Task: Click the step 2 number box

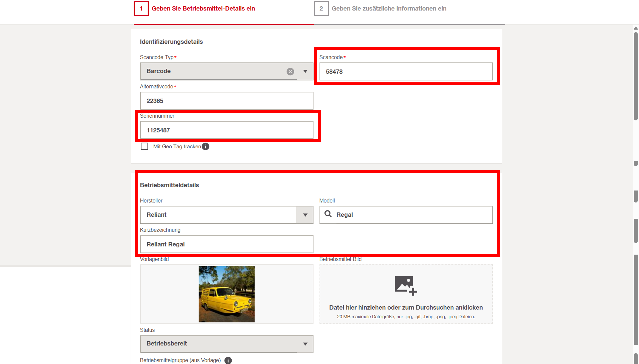Action: 321,8
